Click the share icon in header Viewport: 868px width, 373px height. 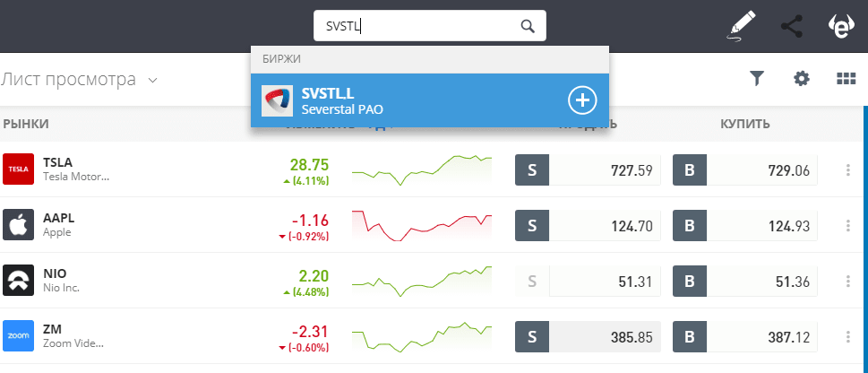coord(792,26)
